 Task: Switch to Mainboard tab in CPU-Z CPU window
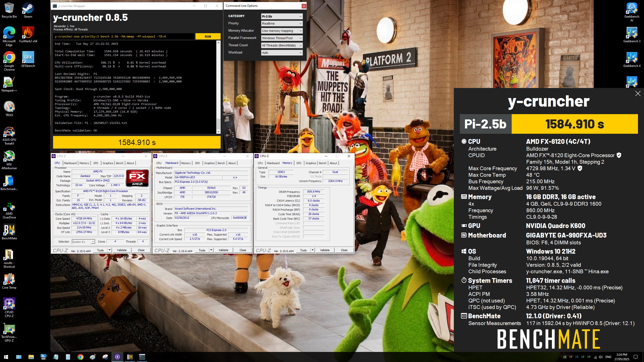[70, 163]
